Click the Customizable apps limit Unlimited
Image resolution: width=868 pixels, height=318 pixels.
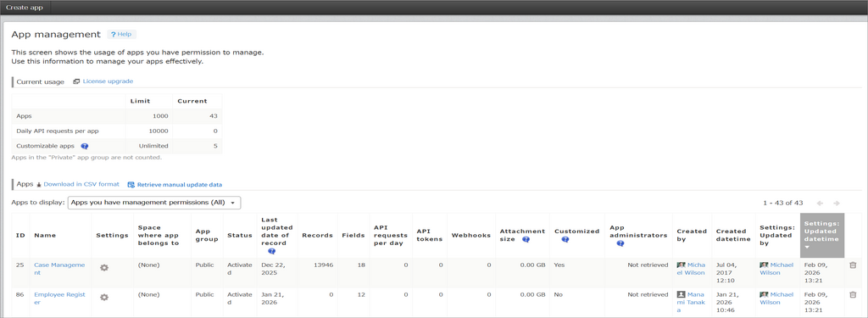coord(154,146)
